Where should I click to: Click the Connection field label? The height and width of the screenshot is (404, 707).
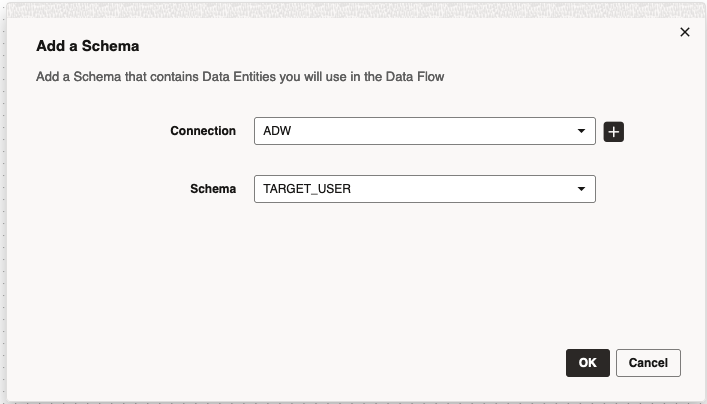[x=203, y=131]
